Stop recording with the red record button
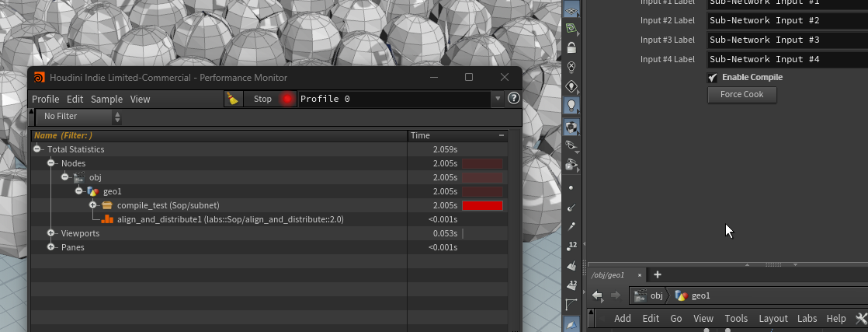The height and width of the screenshot is (332, 868). 286,99
